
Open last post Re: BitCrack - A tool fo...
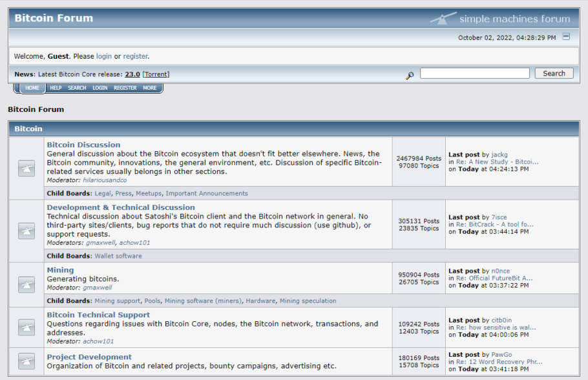click(x=494, y=224)
